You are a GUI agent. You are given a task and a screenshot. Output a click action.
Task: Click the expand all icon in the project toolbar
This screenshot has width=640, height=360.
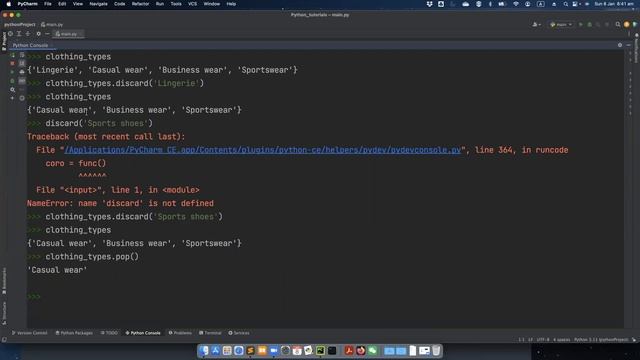coord(19,34)
